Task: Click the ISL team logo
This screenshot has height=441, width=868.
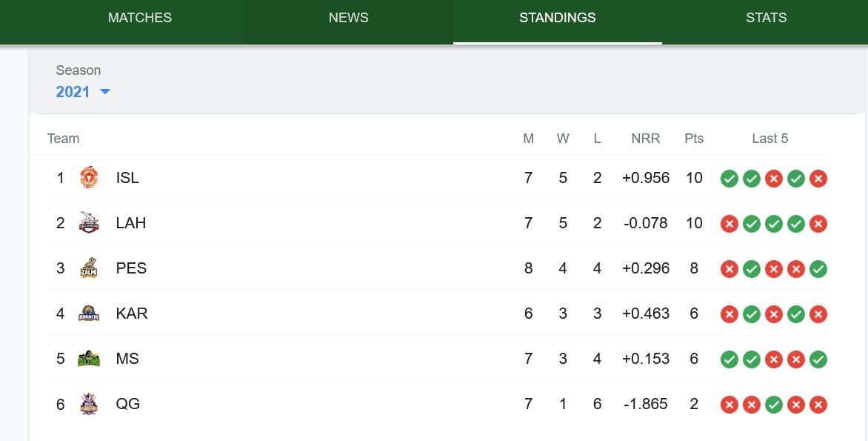Action: pos(89,178)
